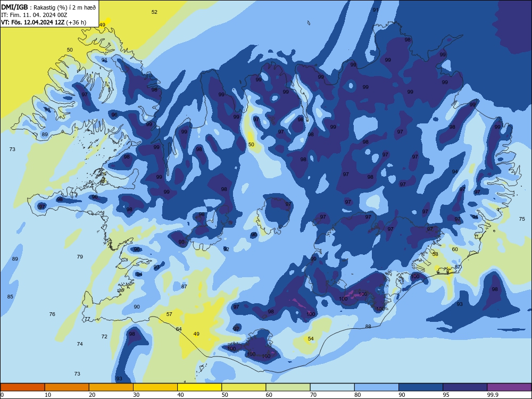The width and height of the screenshot is (532, 399).
Task: Click the 'VT: Fös. 12.04.2024 12Z (+36 h)' line
Action: click(44, 22)
